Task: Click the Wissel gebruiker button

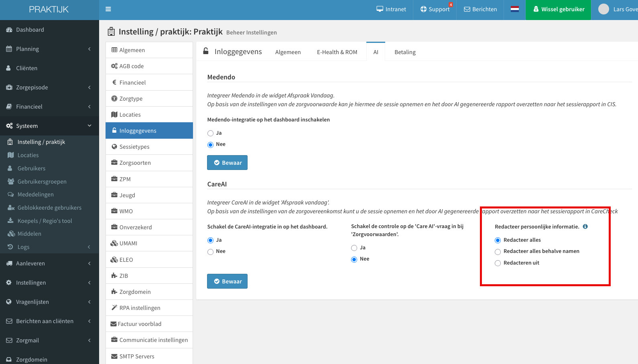Action: tap(558, 9)
